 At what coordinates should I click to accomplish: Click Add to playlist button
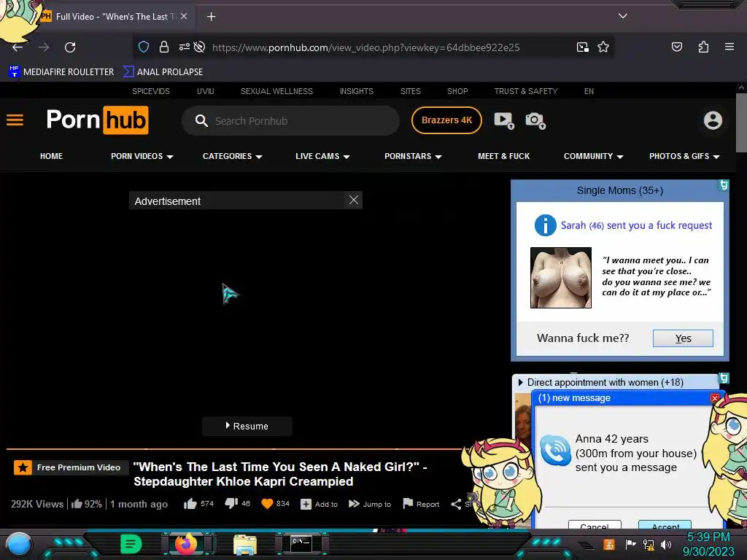click(319, 504)
